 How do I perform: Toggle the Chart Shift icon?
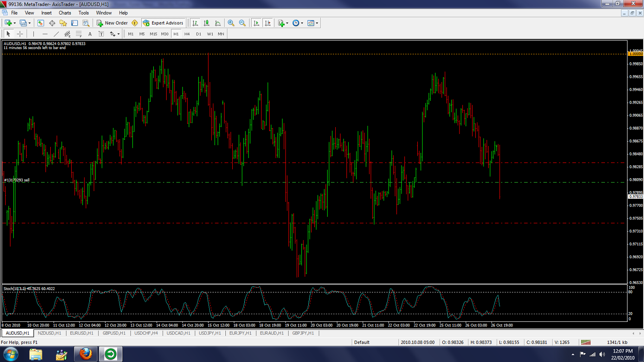[267, 23]
